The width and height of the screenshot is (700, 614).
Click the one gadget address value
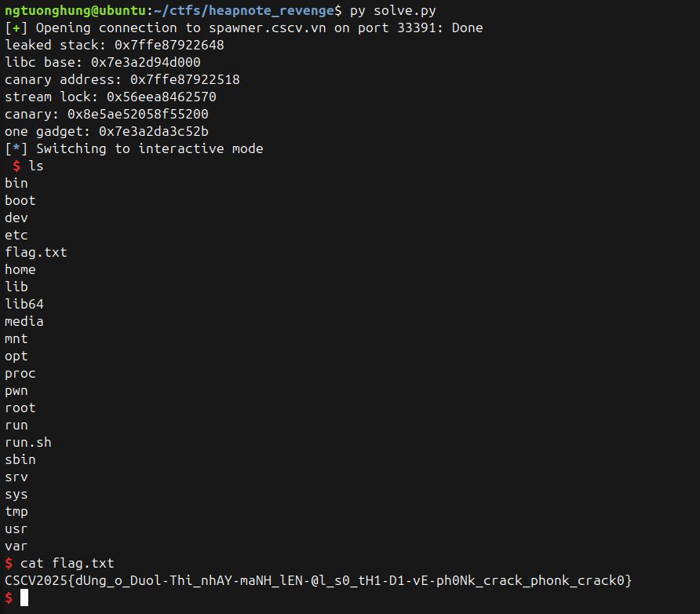(154, 131)
